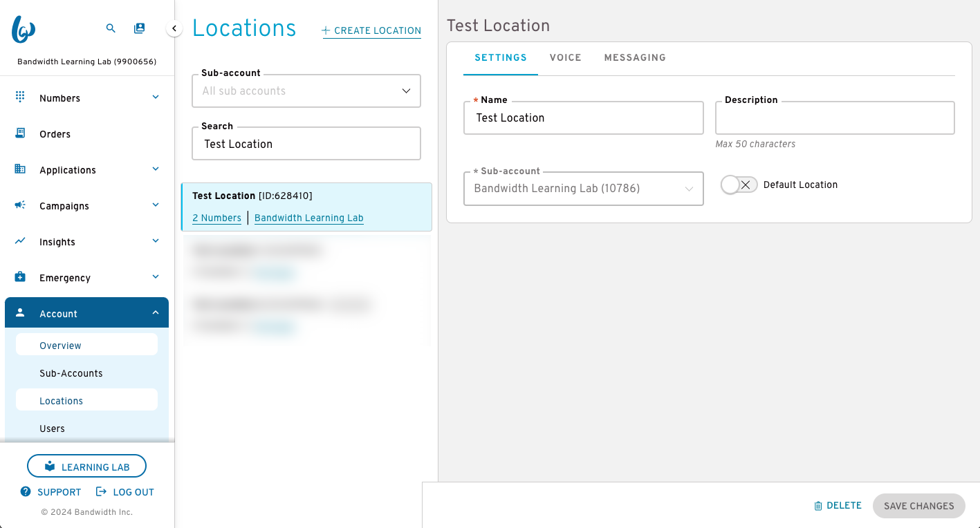Click the plus icon beside Create Location
This screenshot has width=980, height=528.
(326, 30)
